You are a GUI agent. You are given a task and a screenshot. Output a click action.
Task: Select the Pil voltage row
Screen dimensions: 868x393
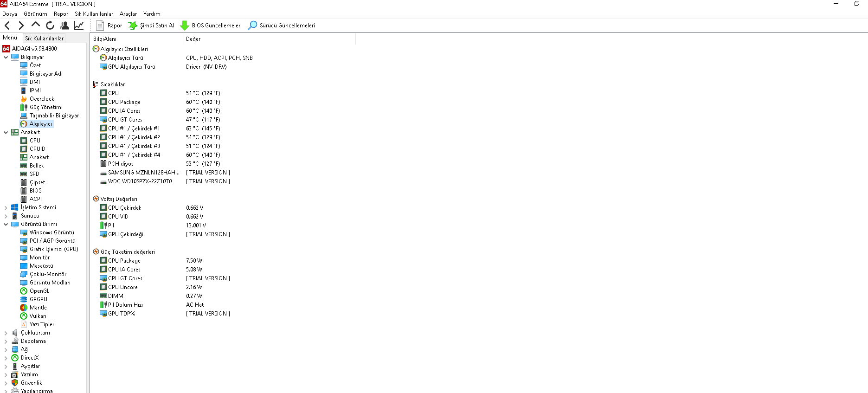[x=153, y=225]
